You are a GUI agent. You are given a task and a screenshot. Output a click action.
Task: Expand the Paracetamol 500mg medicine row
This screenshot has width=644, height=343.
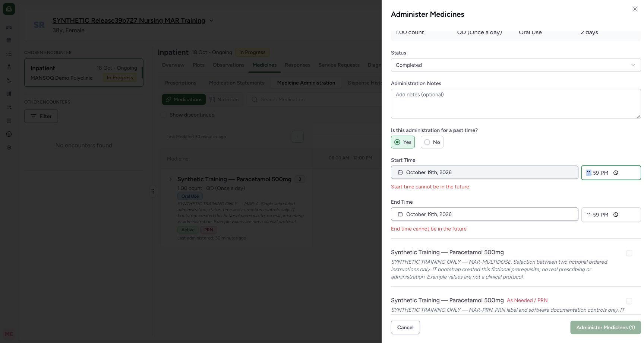coord(171,179)
